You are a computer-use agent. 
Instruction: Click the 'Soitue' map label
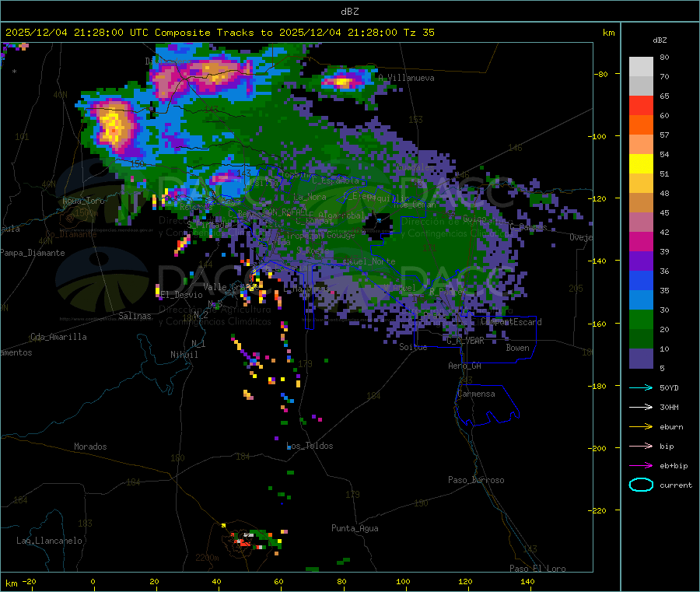(413, 347)
